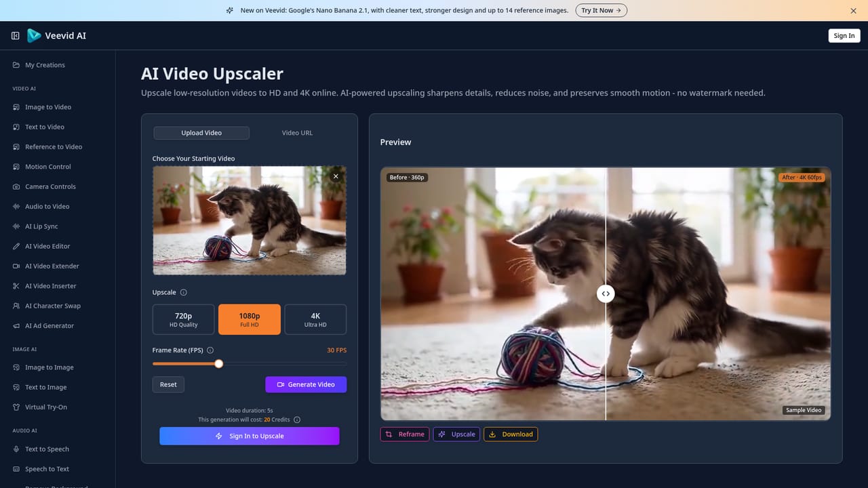This screenshot has height=488, width=868.
Task: Click the Reframe button
Action: pyautogui.click(x=405, y=434)
